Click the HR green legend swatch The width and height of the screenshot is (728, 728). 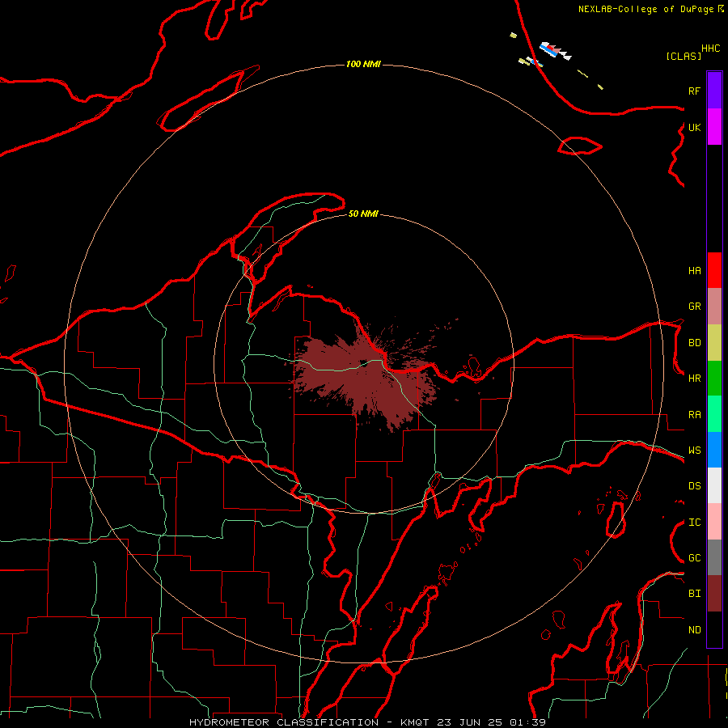714,379
